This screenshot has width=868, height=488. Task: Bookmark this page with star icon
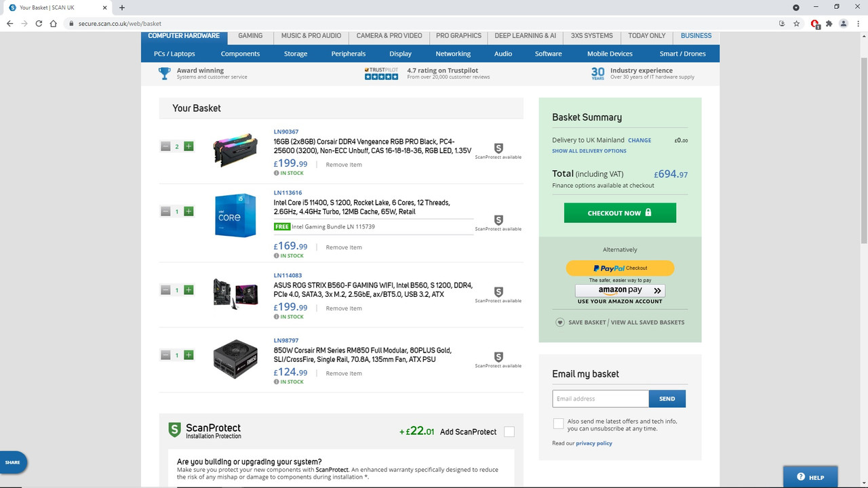click(x=797, y=23)
